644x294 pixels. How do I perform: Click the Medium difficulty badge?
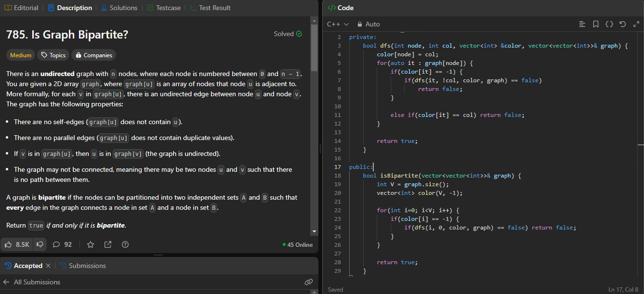tap(21, 55)
